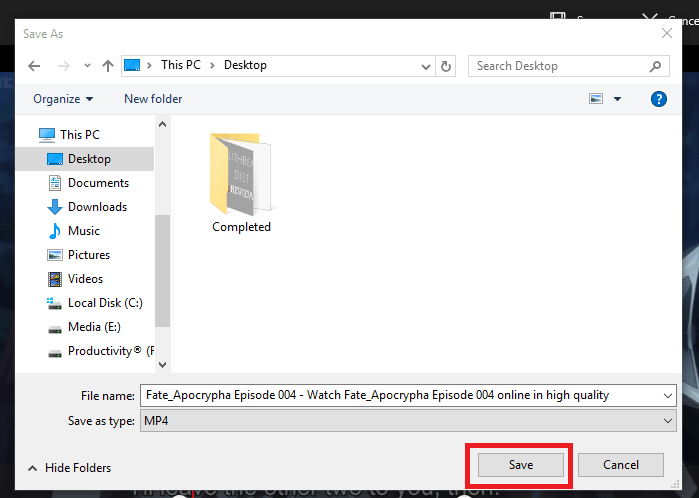Click the Save button

tap(521, 465)
